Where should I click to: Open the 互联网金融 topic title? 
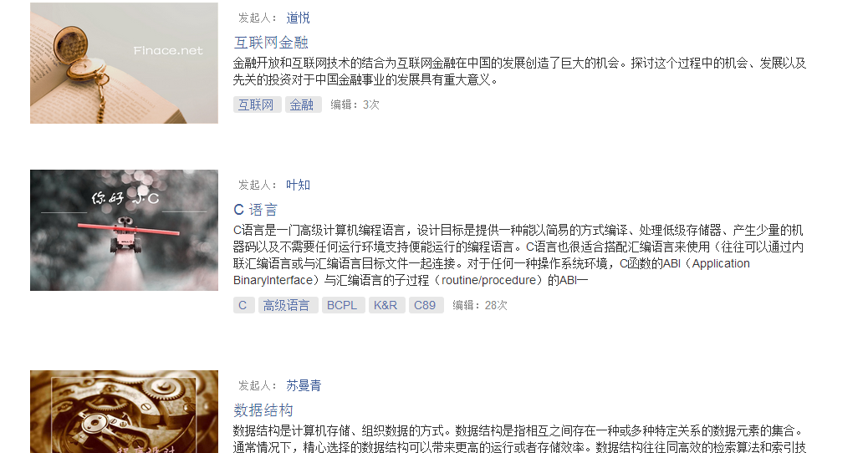[x=271, y=43]
